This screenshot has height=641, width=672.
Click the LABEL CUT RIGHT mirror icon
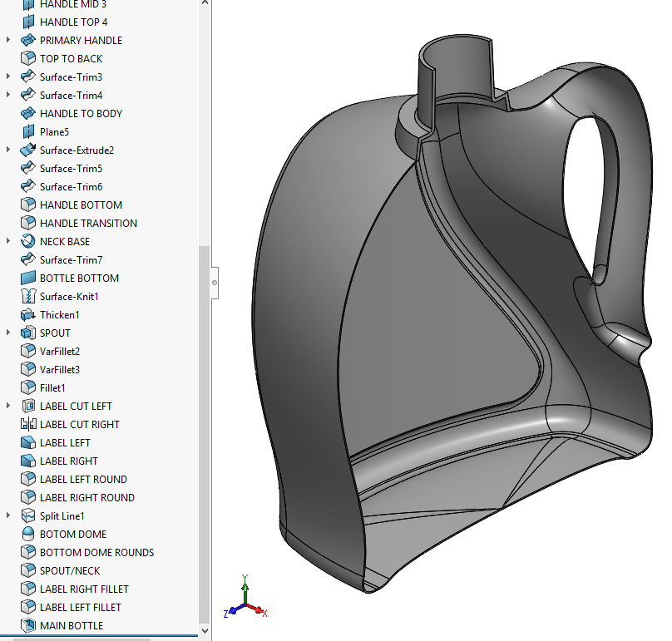pos(27,425)
